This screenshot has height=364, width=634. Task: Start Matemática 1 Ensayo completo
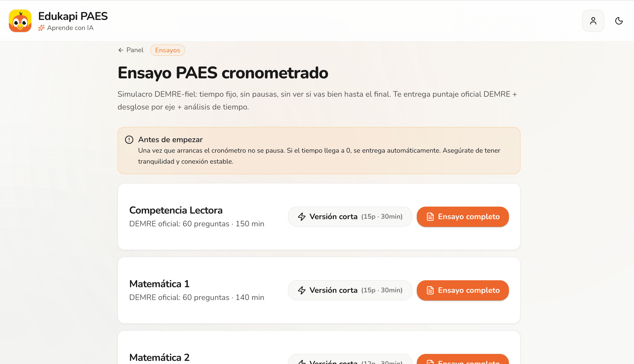coord(463,290)
